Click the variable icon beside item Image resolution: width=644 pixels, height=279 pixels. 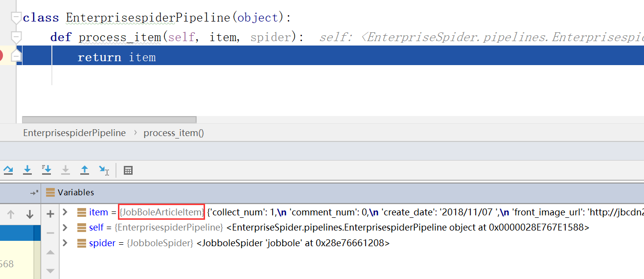click(82, 212)
